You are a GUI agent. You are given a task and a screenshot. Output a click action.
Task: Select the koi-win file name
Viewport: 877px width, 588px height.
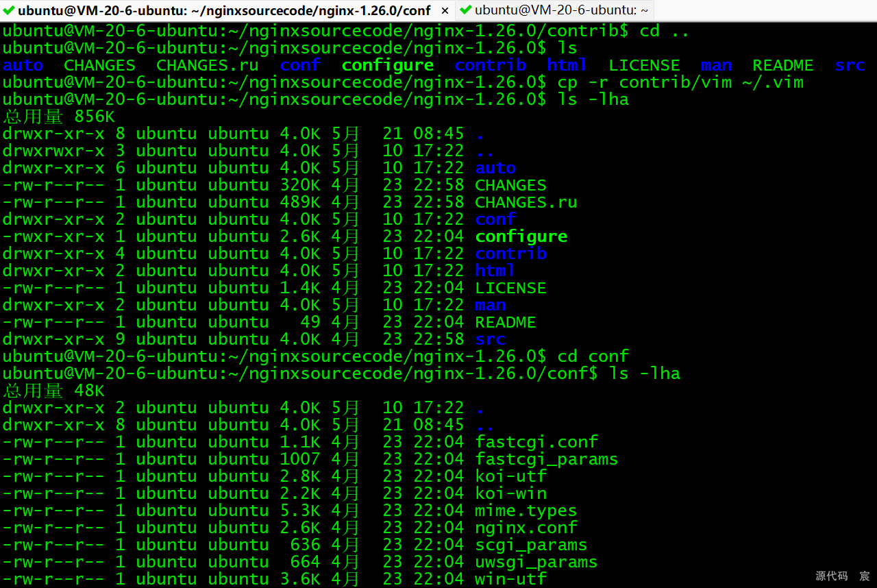coord(510,493)
